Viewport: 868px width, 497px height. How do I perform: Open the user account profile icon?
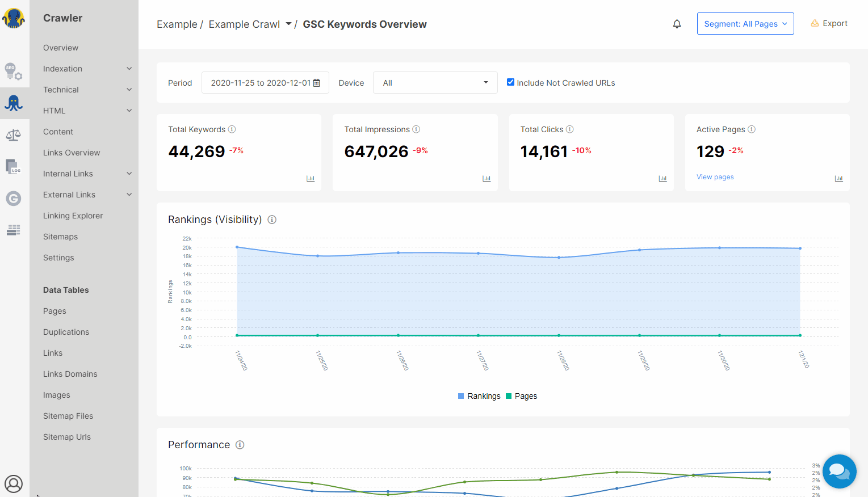[14, 484]
